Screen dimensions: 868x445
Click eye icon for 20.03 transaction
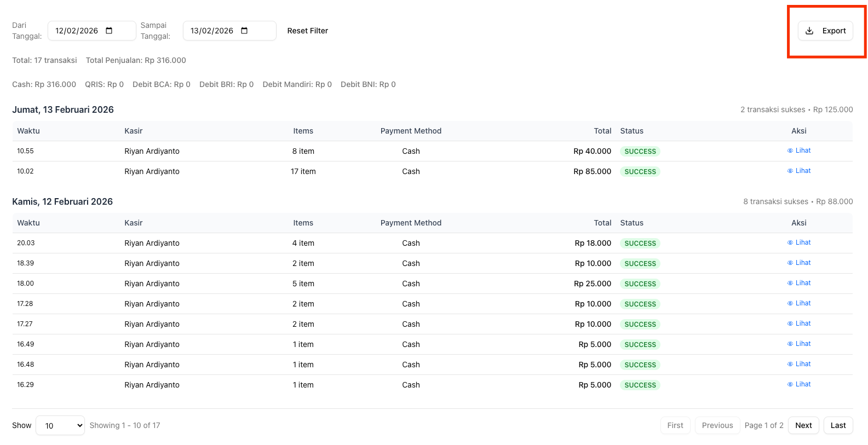pos(790,242)
